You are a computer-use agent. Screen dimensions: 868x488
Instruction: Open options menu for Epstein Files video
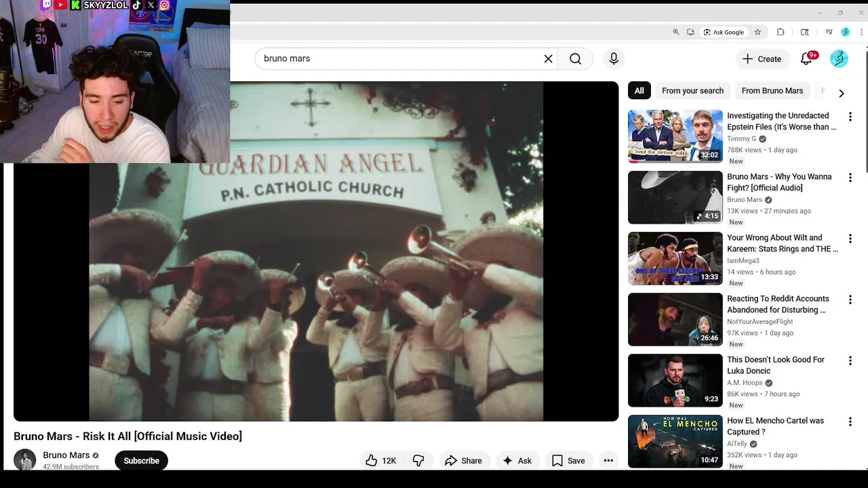(850, 117)
